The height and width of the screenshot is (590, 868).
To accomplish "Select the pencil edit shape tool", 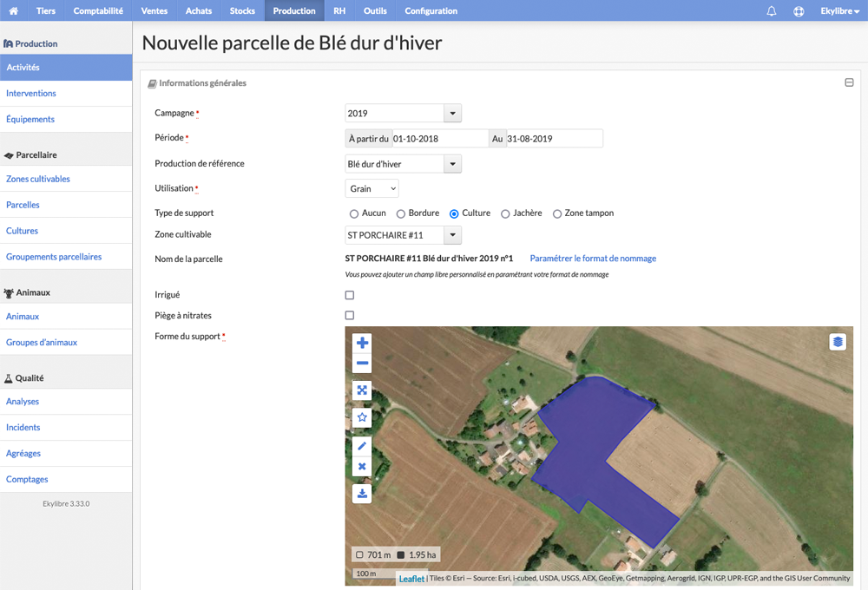I will tap(362, 446).
